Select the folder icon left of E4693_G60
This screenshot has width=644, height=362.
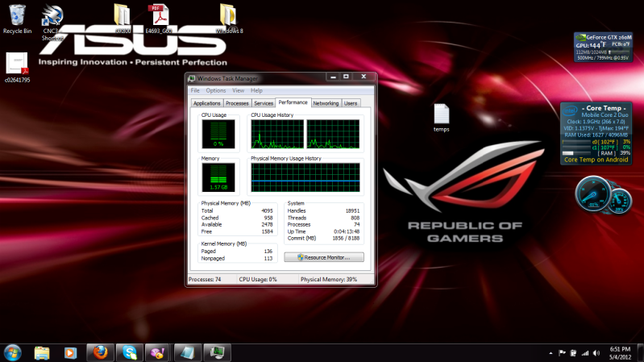(x=123, y=19)
